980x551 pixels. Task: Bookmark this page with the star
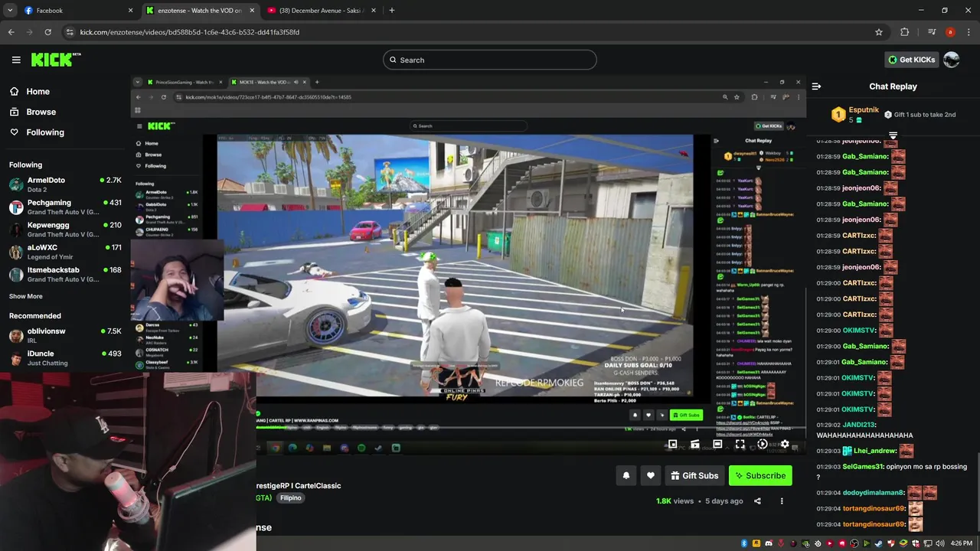coord(879,32)
